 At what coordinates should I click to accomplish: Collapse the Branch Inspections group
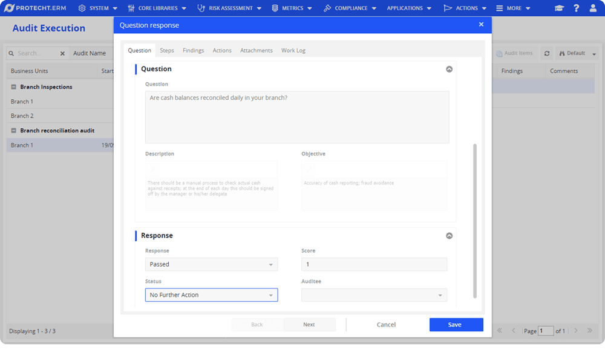(14, 87)
